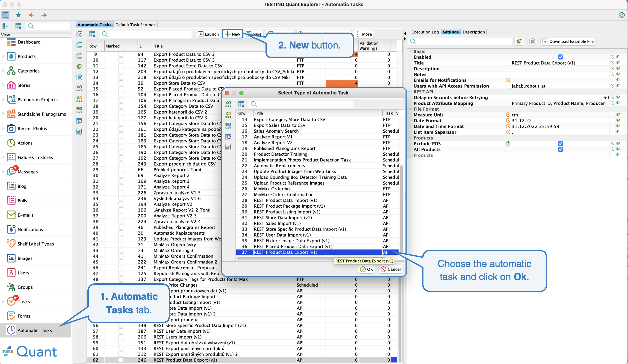Open the Groups view
Screen dimensions: 628x364
(x=25, y=287)
